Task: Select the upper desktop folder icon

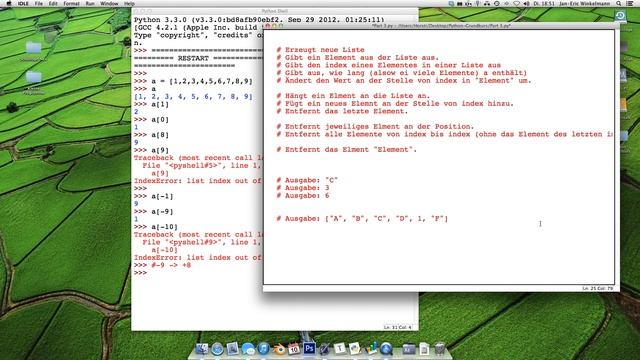Action: [33, 48]
